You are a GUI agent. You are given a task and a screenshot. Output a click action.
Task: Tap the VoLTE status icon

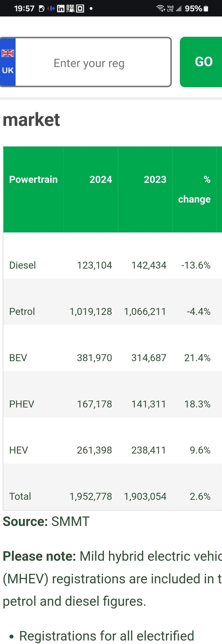tap(170, 9)
